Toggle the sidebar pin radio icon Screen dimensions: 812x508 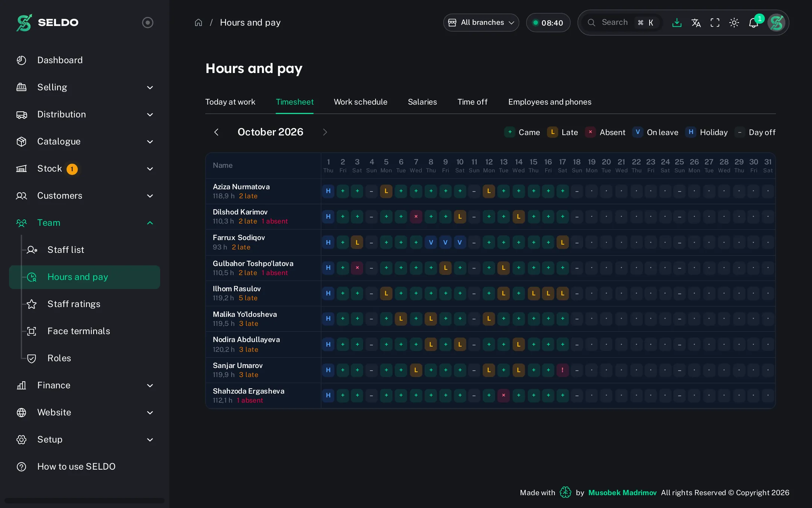147,23
